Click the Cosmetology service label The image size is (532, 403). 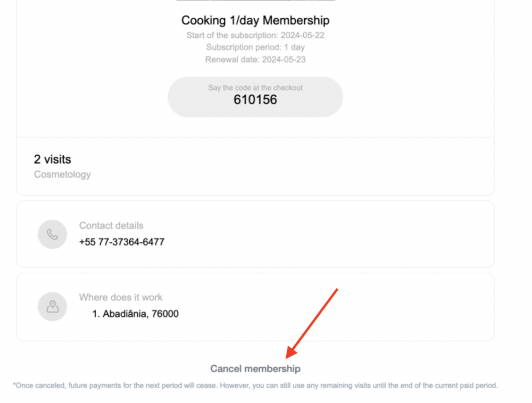(62, 174)
